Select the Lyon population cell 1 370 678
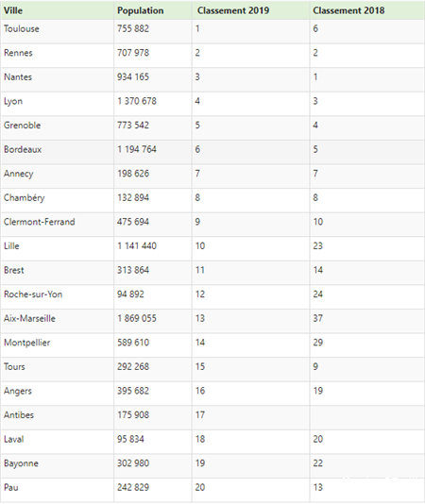Screen dimensions: 425x504 tap(137, 101)
